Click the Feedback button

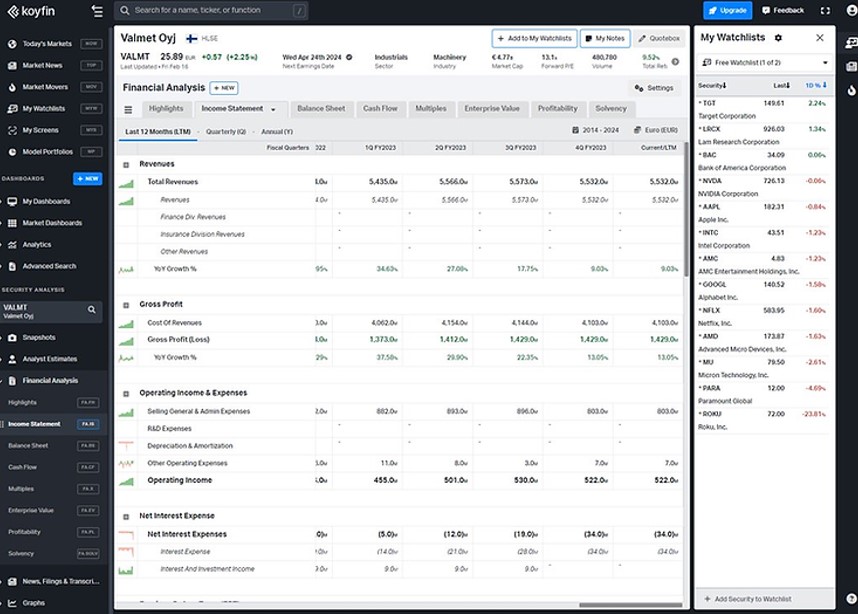pyautogui.click(x=783, y=10)
